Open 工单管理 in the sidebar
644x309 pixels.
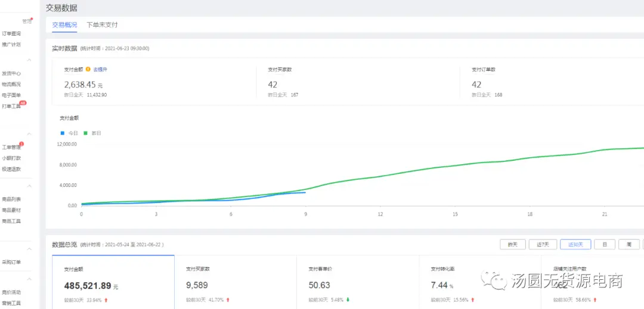[x=11, y=147]
